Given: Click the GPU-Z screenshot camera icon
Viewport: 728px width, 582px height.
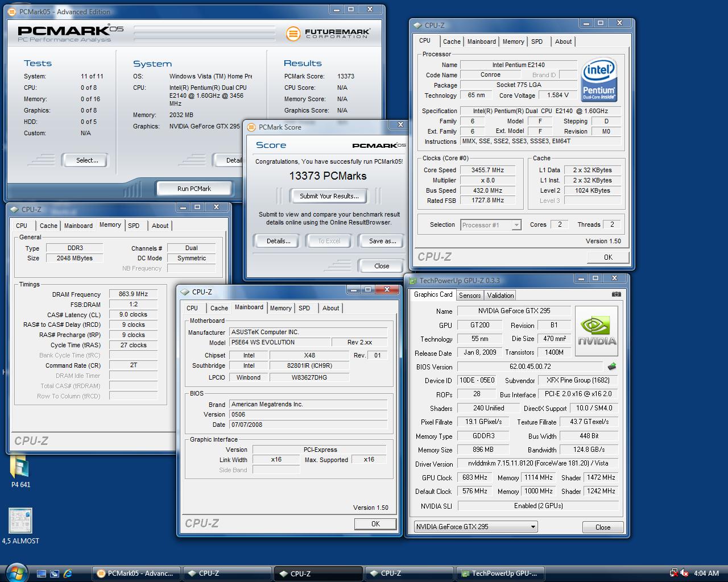Looking at the screenshot, I should pos(616,294).
